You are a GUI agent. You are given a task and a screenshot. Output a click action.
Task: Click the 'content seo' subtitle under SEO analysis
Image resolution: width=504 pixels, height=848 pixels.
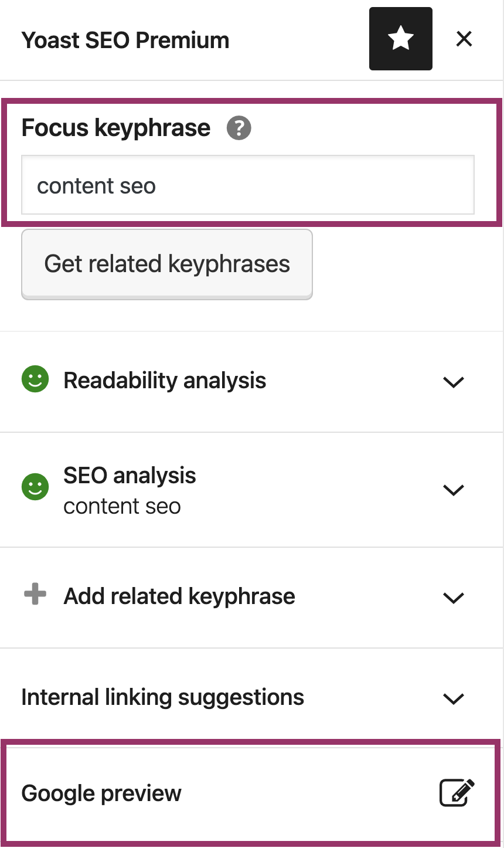[122, 506]
